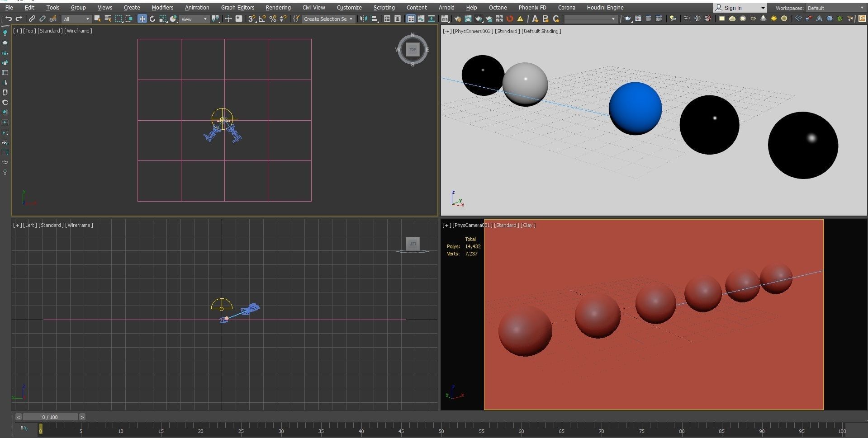Click the Sign In button
Image resolution: width=868 pixels, height=438 pixels.
click(733, 8)
